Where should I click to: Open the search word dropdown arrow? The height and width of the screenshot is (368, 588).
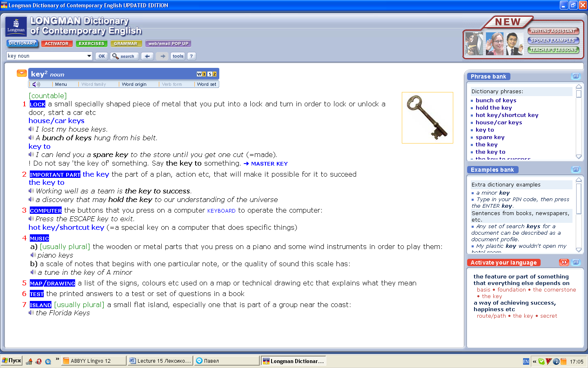tap(89, 56)
